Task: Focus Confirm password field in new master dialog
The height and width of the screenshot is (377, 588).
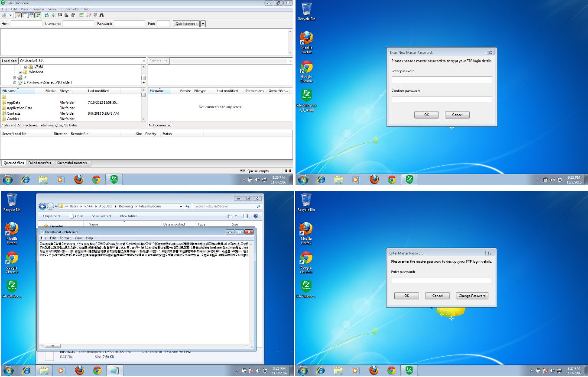Action: [x=442, y=100]
